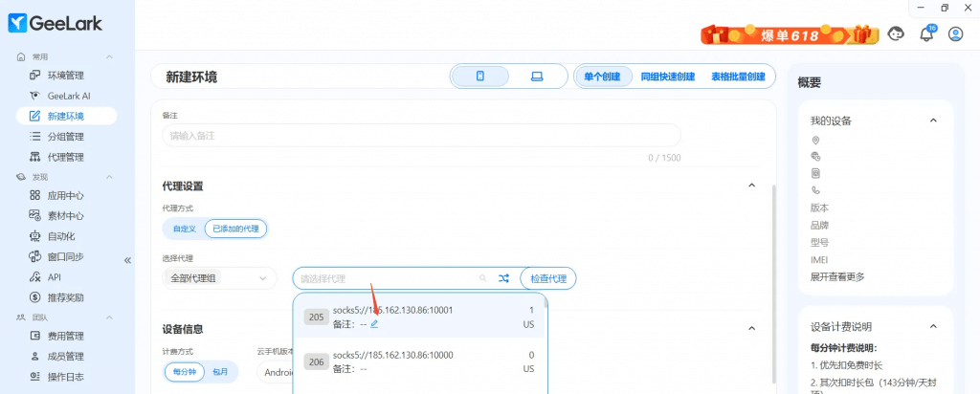Viewport: 980px width, 394px height.
Task: Open the user account avatar icon
Action: (954, 34)
